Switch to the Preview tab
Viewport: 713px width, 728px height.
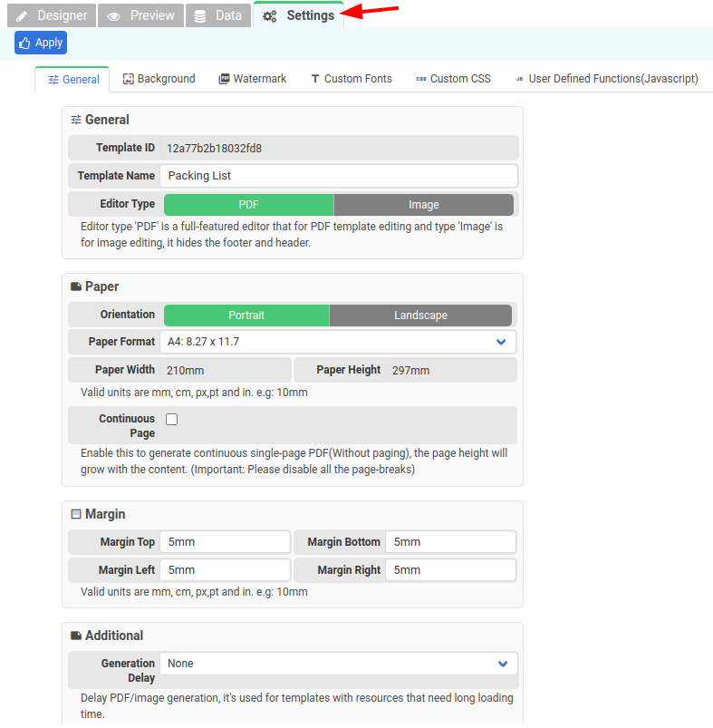(x=140, y=15)
